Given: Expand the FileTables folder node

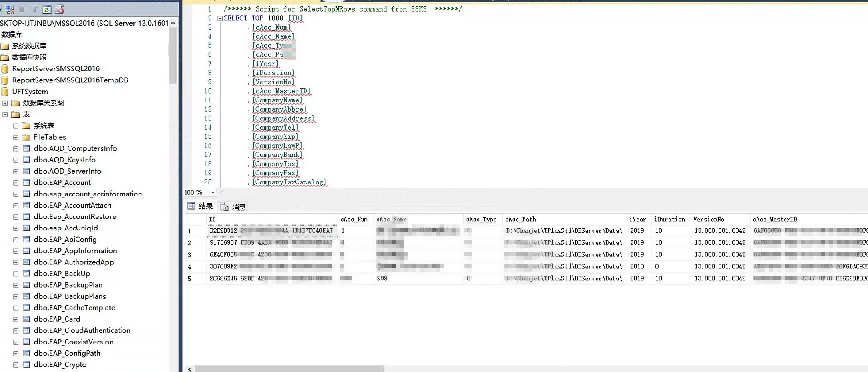Looking at the screenshot, I should (16, 137).
